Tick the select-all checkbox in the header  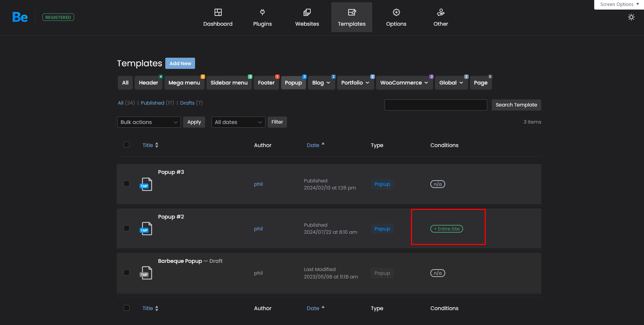(x=127, y=144)
